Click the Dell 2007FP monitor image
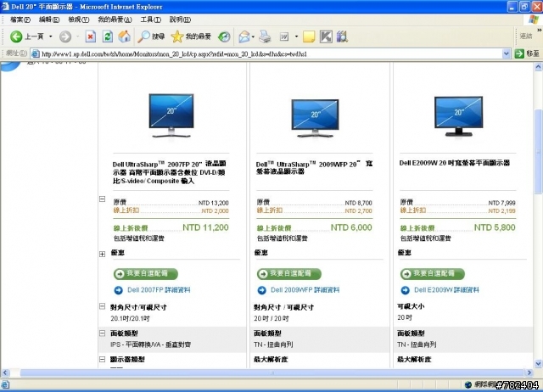The image size is (543, 392). tap(171, 115)
